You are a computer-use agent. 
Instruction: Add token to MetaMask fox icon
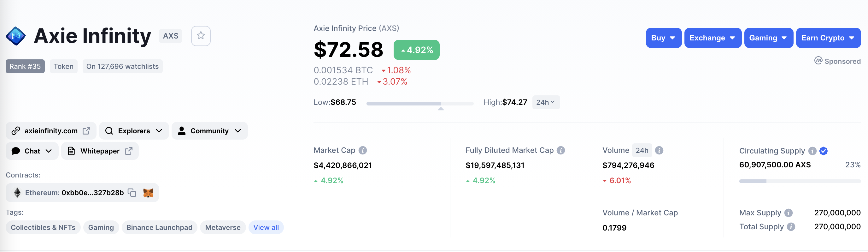[148, 193]
